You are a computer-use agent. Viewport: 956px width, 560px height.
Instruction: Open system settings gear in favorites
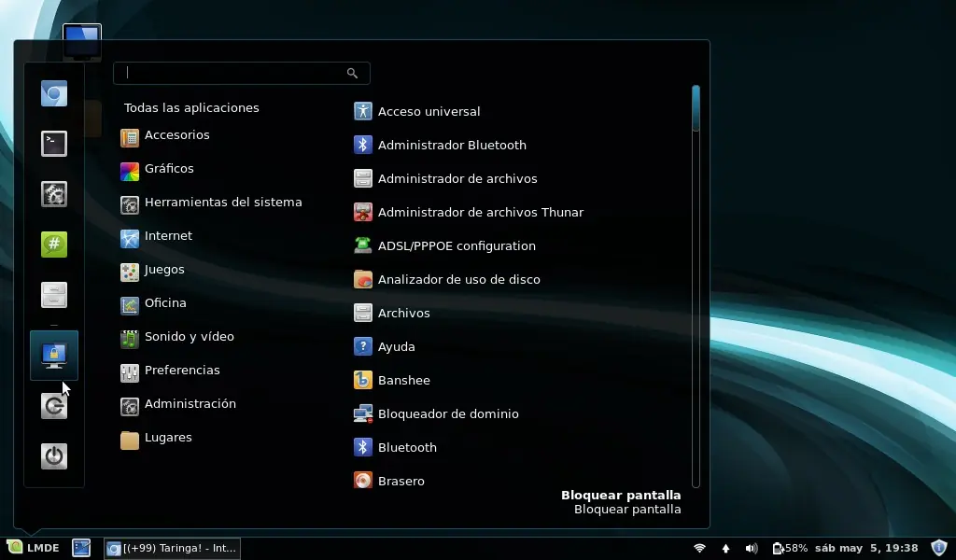54,194
